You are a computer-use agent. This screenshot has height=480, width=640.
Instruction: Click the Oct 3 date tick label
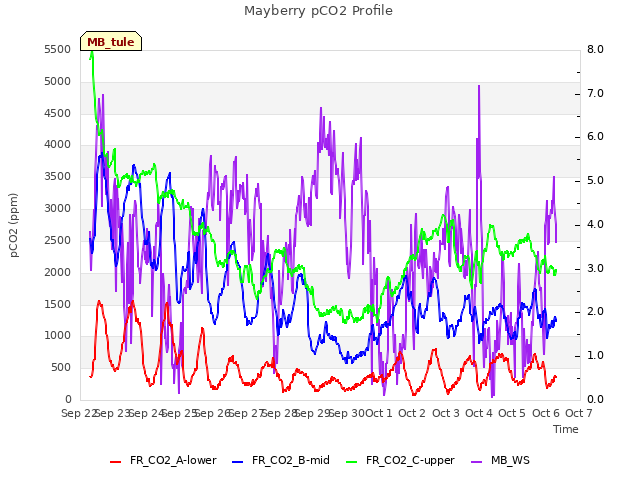446,413
